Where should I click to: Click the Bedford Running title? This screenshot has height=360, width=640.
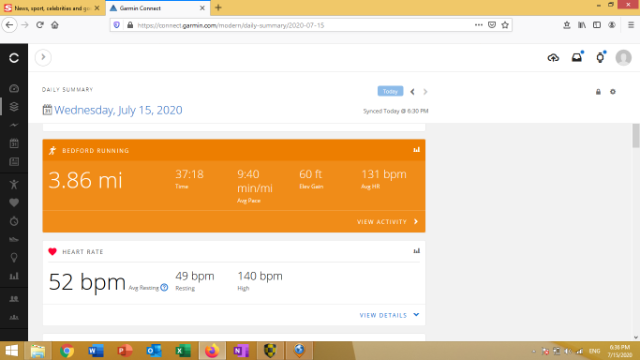tap(96, 151)
